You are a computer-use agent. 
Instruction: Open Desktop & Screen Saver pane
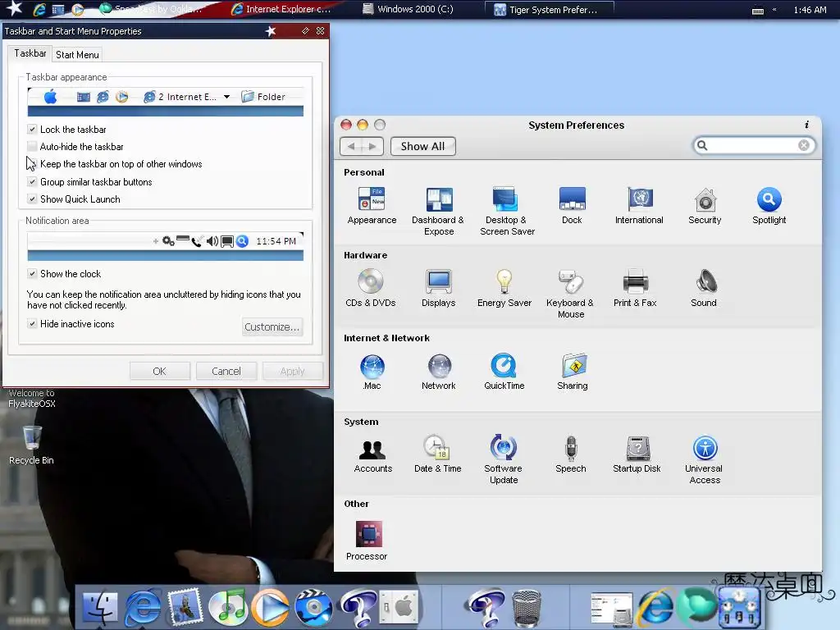click(x=506, y=211)
